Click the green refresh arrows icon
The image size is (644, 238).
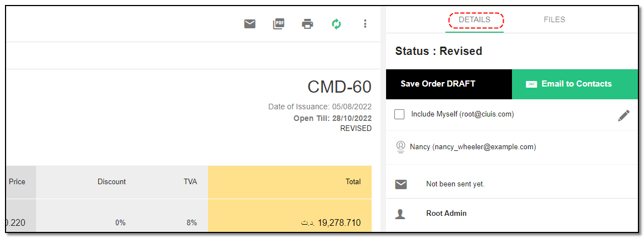336,24
